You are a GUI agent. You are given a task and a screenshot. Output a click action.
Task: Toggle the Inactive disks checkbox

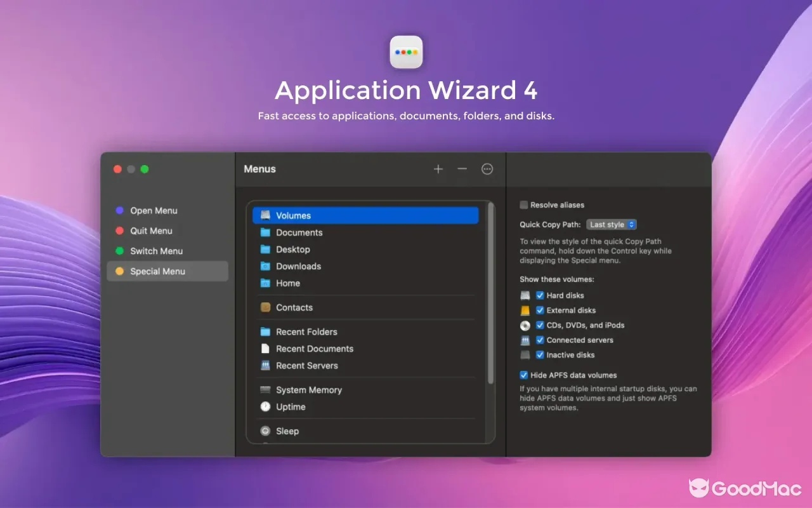pyautogui.click(x=540, y=355)
